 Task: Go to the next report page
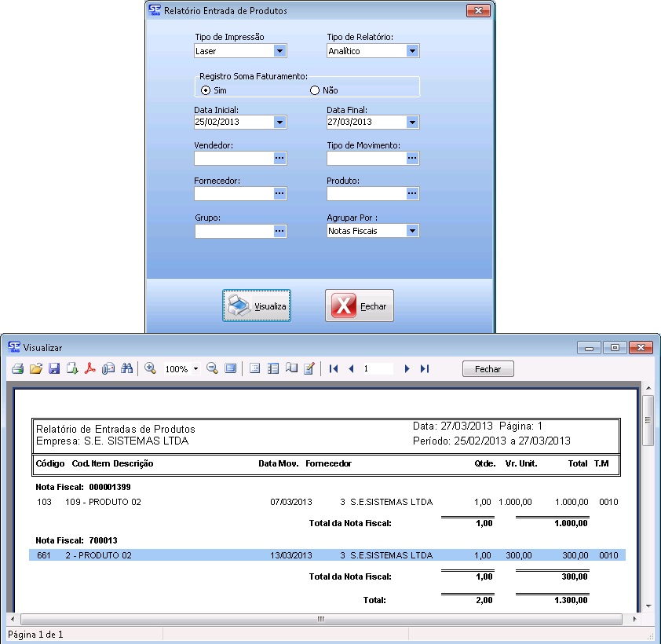click(x=407, y=368)
